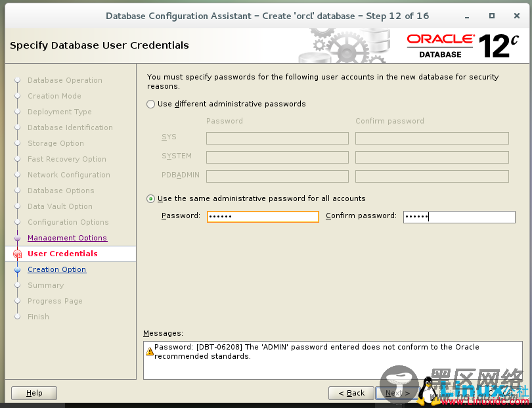Click the SYSTEM account label

coord(177,156)
